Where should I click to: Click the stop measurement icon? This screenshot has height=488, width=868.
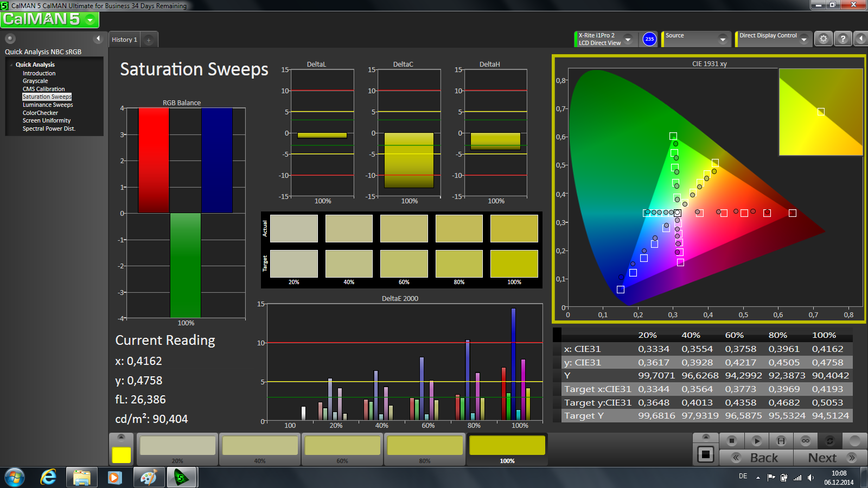coord(732,441)
